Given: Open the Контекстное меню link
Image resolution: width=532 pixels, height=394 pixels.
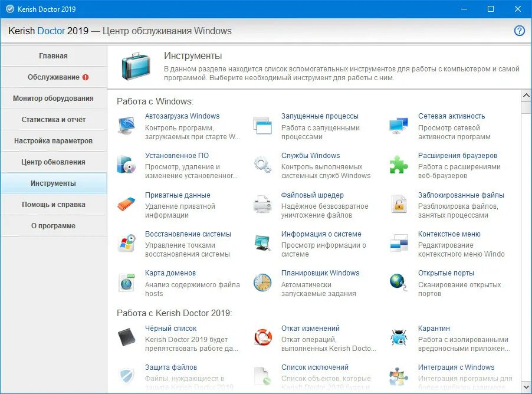Looking at the screenshot, I should click(x=449, y=234).
